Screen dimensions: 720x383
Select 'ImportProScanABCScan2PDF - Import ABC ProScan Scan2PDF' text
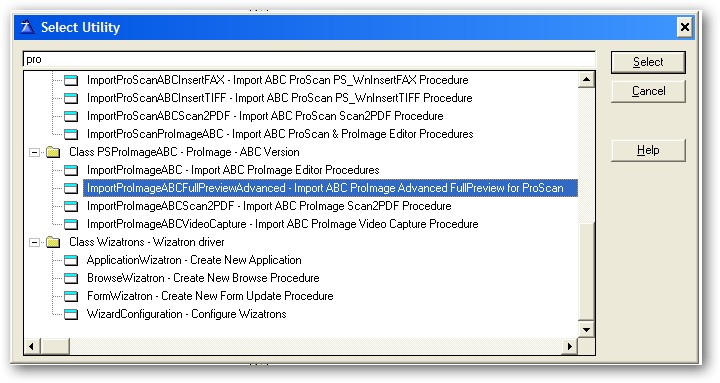265,116
